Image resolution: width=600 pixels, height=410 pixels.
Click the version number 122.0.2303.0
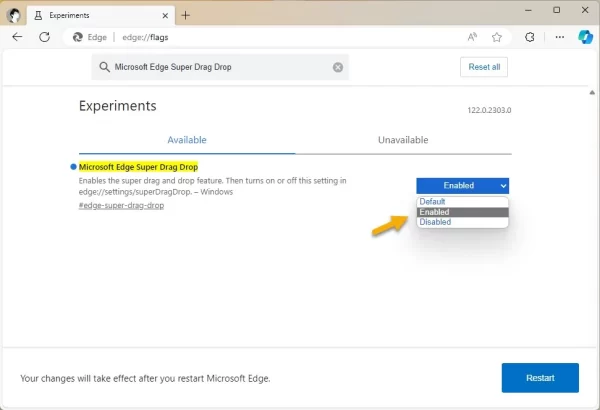(489, 110)
